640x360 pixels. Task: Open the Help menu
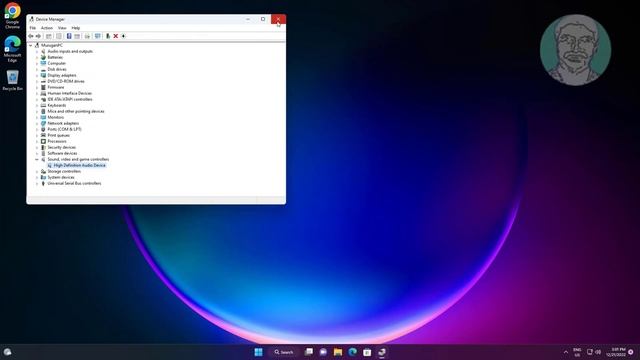[76, 28]
